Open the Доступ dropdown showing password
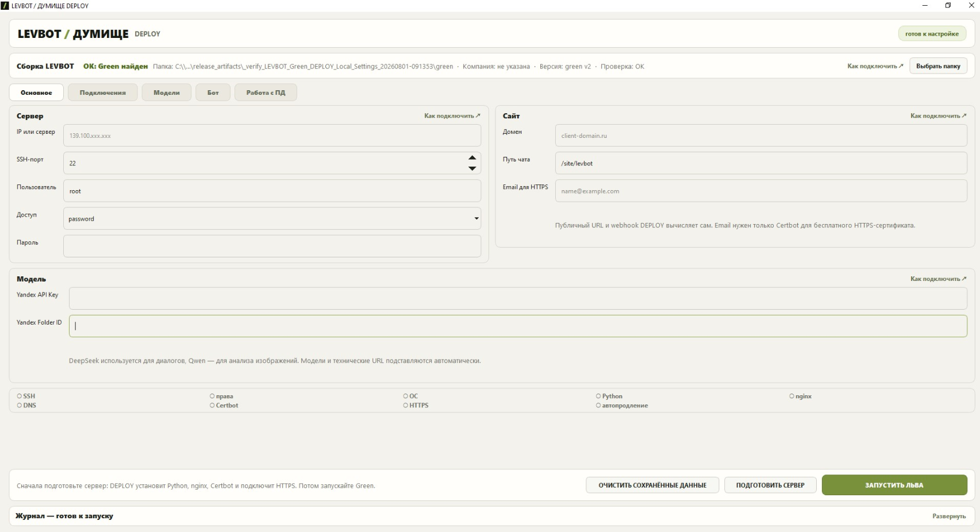Viewport: 980px width, 532px height. 272,218
